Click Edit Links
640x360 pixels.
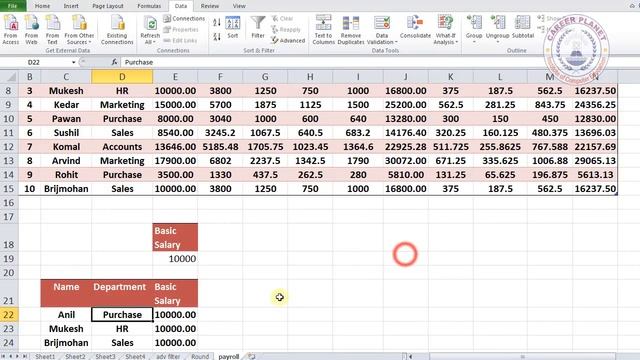tap(180, 40)
